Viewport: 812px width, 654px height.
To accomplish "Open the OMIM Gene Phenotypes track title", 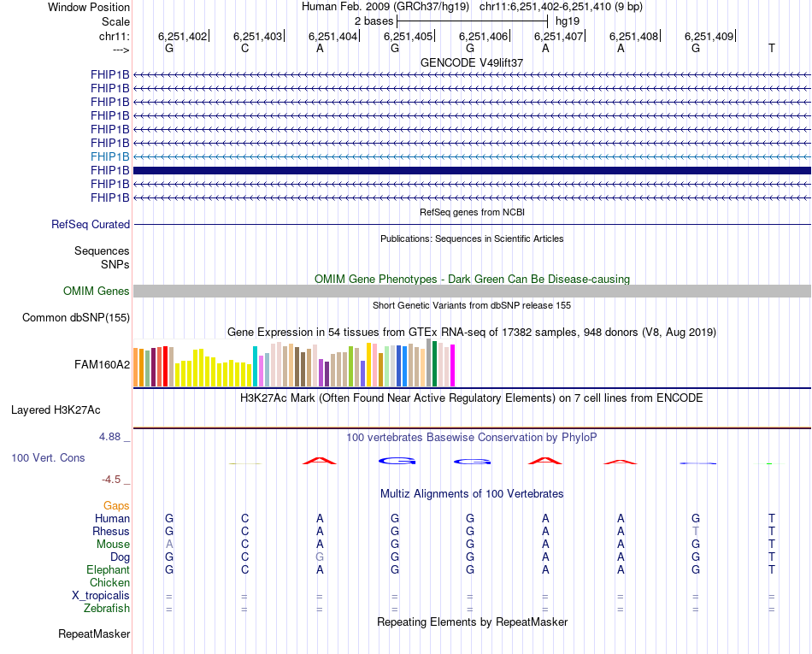I will pyautogui.click(x=472, y=279).
